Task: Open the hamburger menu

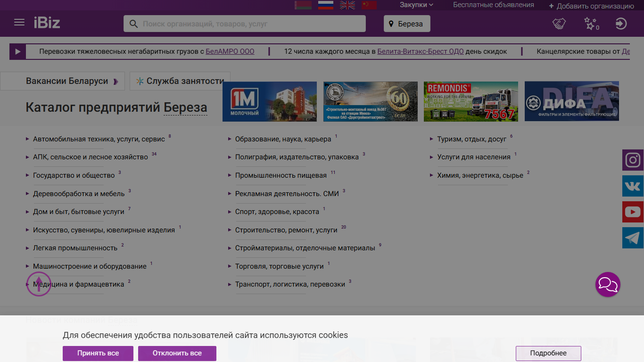Action: click(19, 23)
